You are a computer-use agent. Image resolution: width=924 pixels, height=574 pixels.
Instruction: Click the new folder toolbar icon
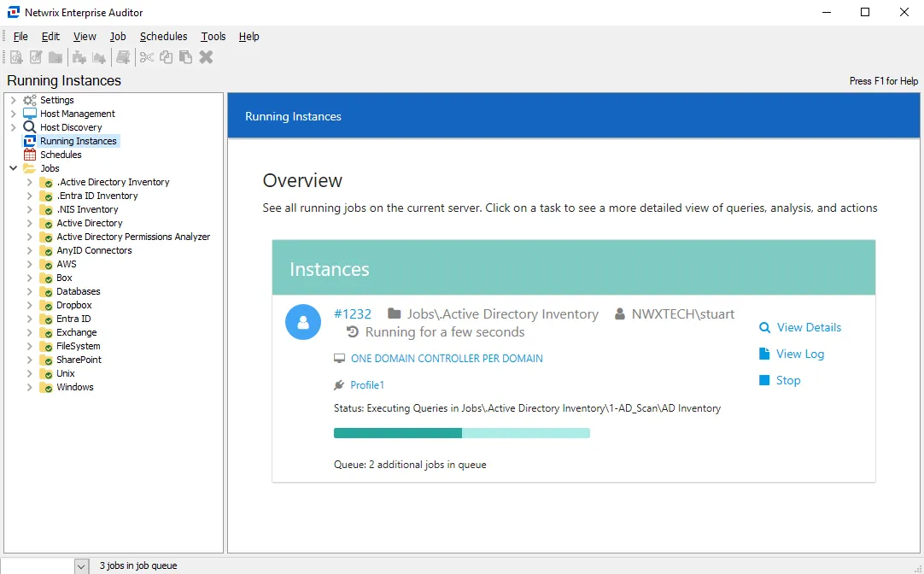pos(56,57)
